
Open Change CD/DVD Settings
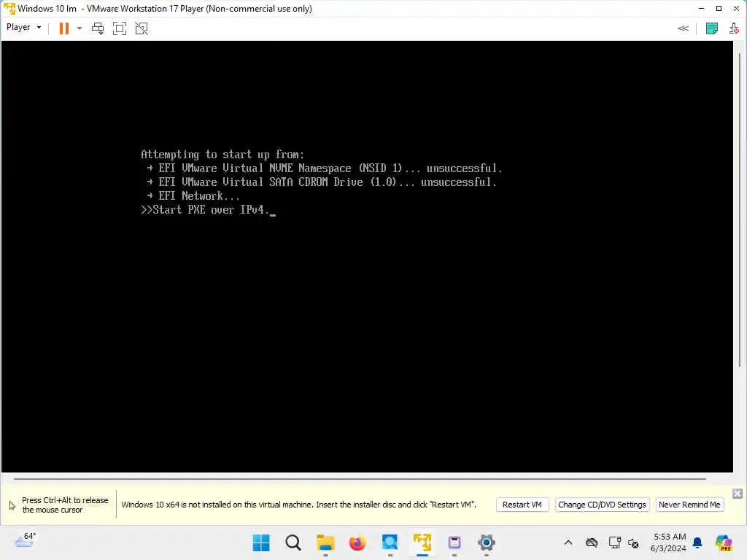[602, 505]
